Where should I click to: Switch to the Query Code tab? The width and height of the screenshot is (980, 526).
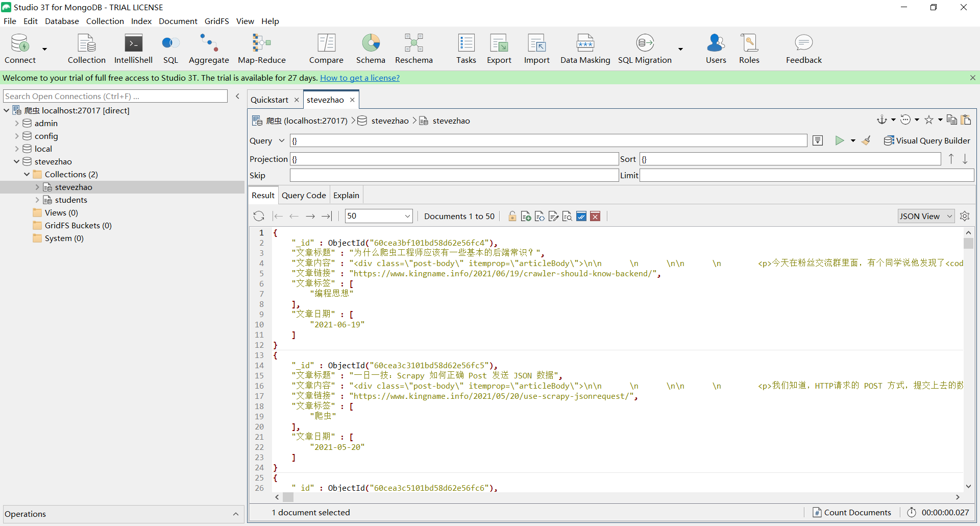click(304, 195)
